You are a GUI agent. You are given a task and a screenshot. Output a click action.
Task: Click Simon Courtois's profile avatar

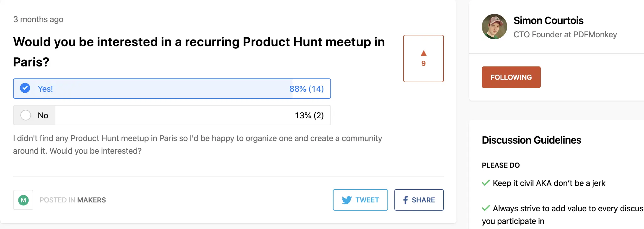(x=494, y=27)
